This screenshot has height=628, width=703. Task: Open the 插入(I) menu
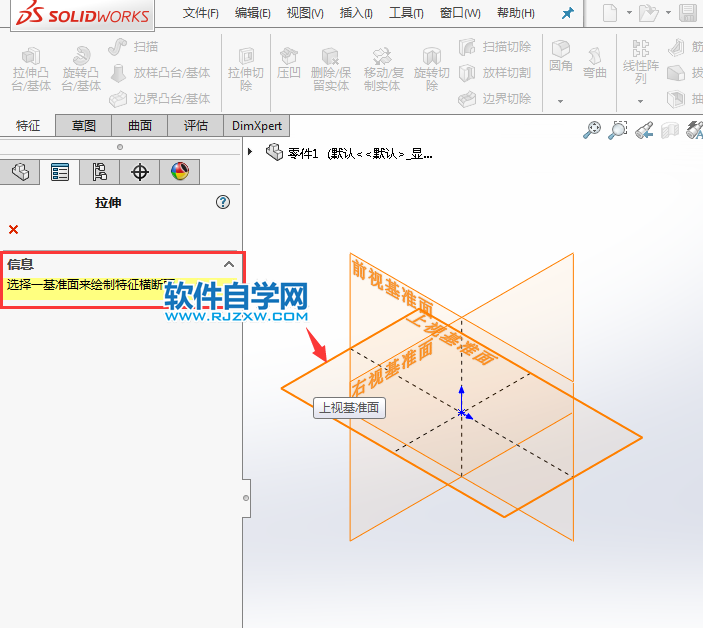356,13
